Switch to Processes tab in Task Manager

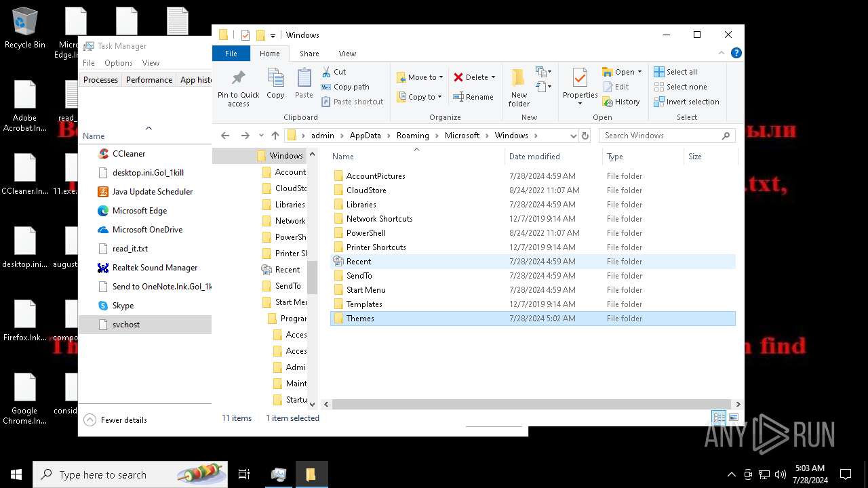tap(101, 80)
